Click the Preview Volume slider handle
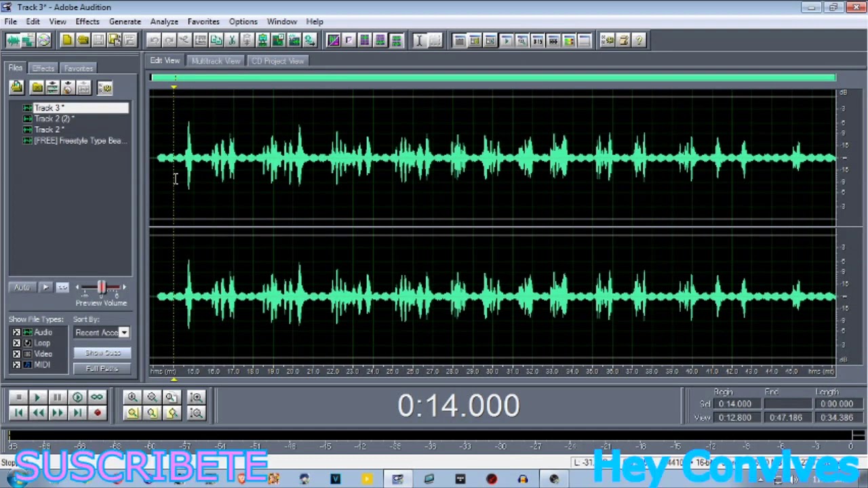Screen dimensions: 868x488 pyautogui.click(x=101, y=287)
